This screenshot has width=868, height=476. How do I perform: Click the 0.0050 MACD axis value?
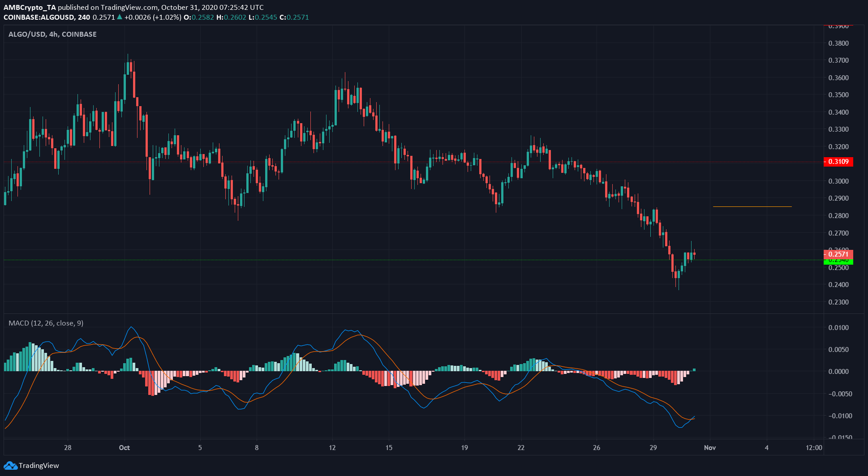click(x=838, y=350)
